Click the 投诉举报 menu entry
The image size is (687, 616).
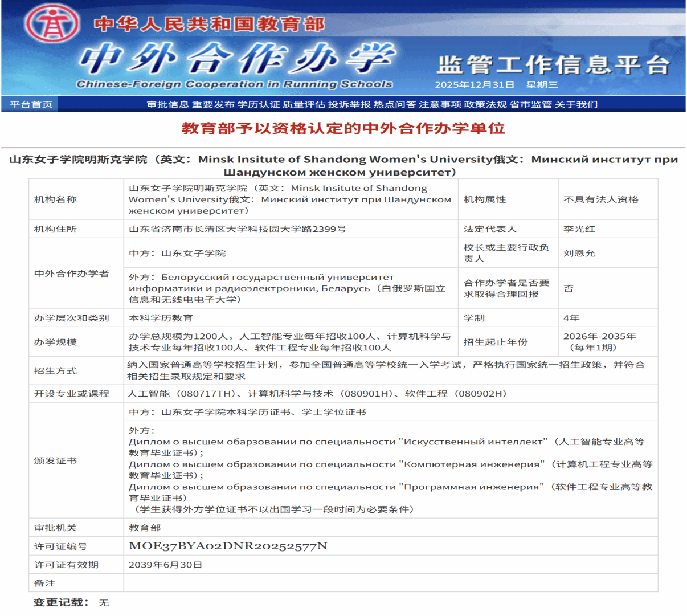pyautogui.click(x=349, y=104)
